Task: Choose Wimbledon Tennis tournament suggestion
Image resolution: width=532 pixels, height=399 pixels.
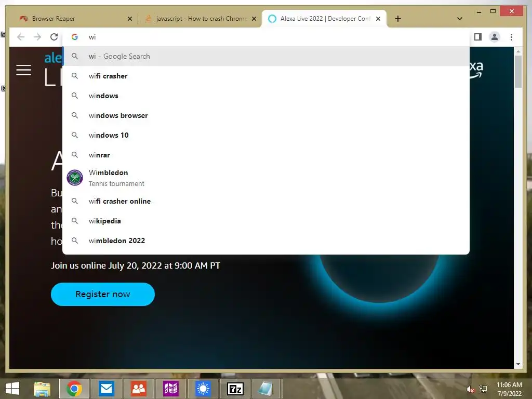Action: tap(266, 178)
